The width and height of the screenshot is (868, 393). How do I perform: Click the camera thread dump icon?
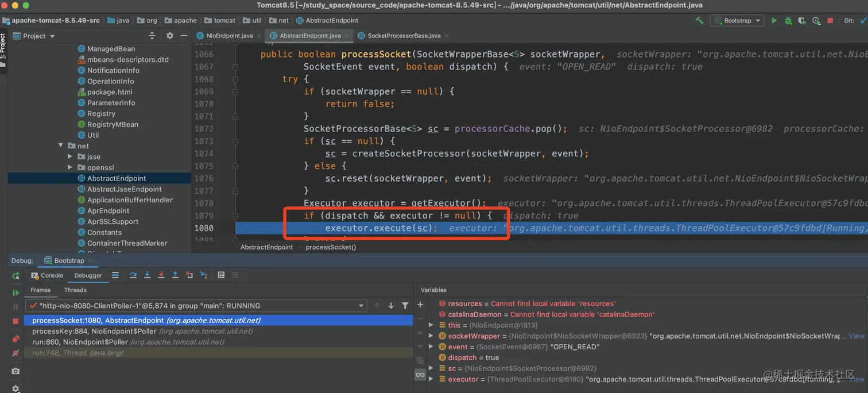click(15, 371)
